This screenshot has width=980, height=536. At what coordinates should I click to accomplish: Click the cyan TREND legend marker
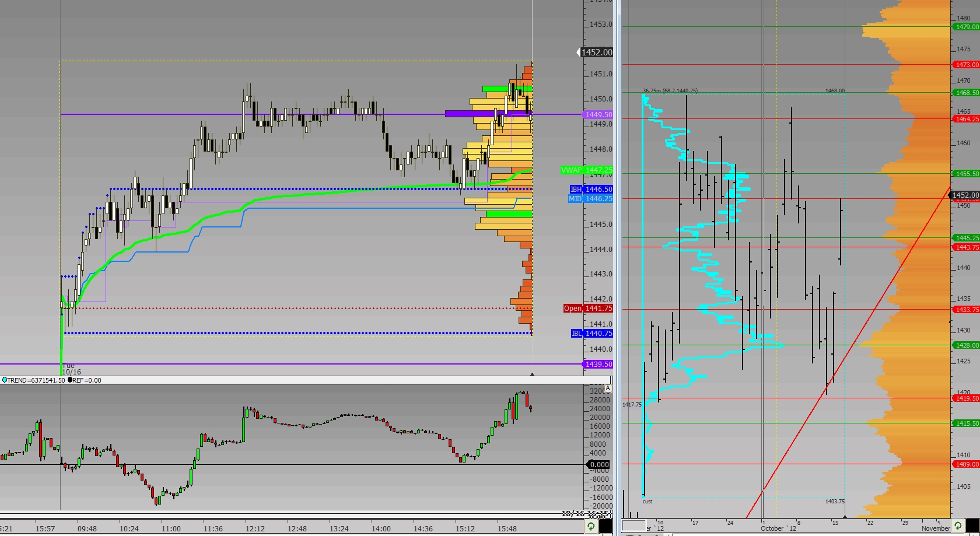click(x=4, y=380)
